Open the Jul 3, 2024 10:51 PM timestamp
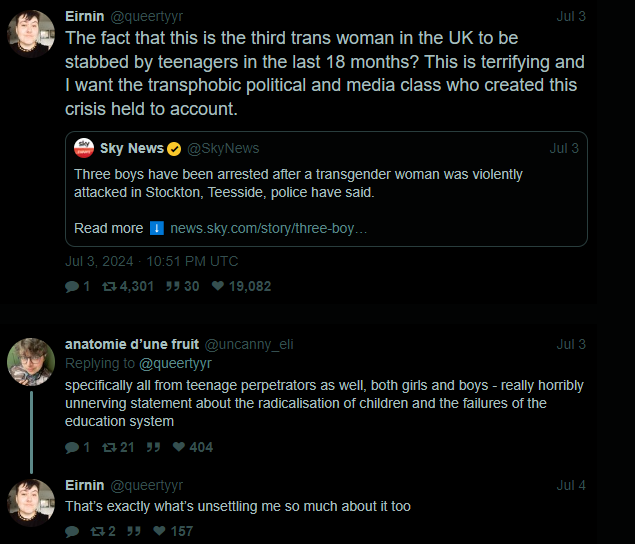 (x=152, y=261)
